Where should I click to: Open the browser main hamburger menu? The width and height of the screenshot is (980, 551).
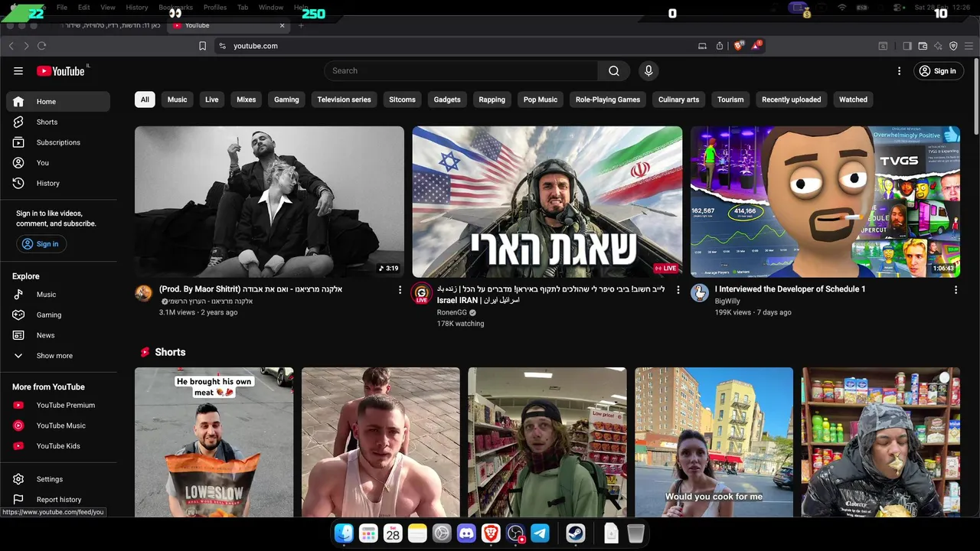click(969, 46)
